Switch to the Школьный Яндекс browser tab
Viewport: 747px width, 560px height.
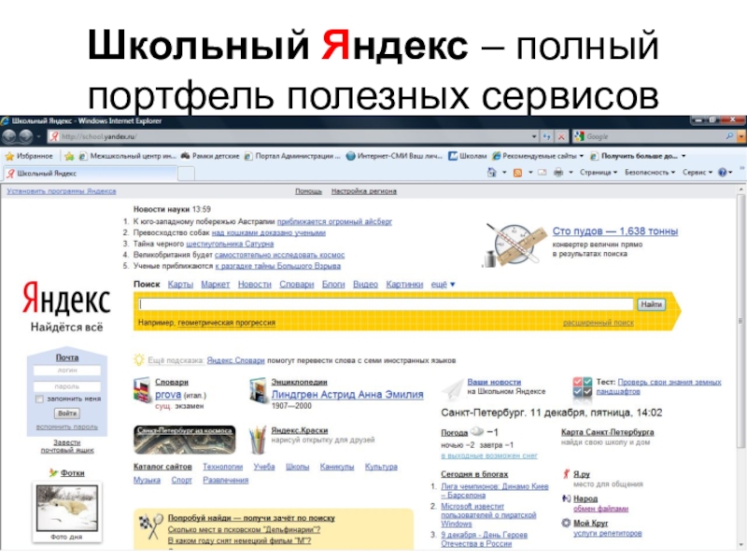pyautogui.click(x=91, y=174)
